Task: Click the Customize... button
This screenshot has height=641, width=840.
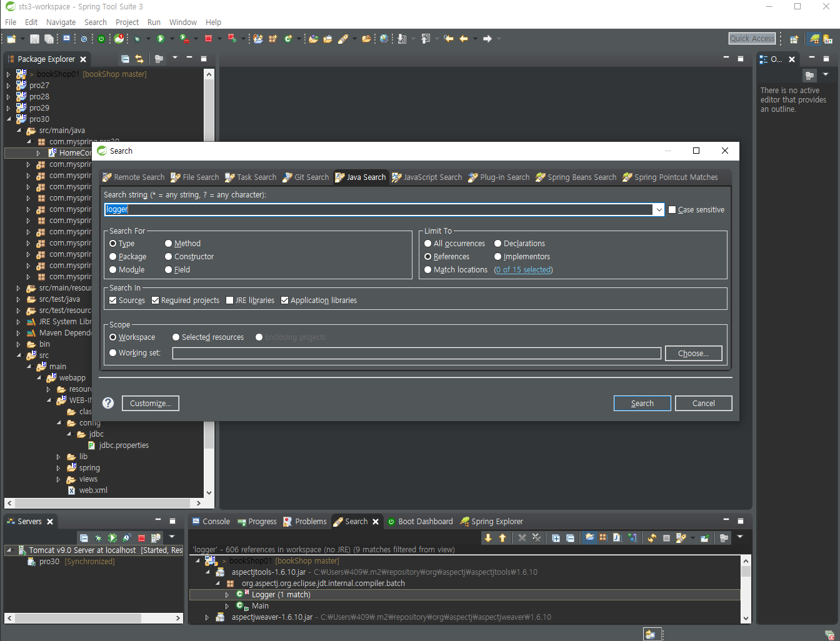Action: pyautogui.click(x=150, y=404)
